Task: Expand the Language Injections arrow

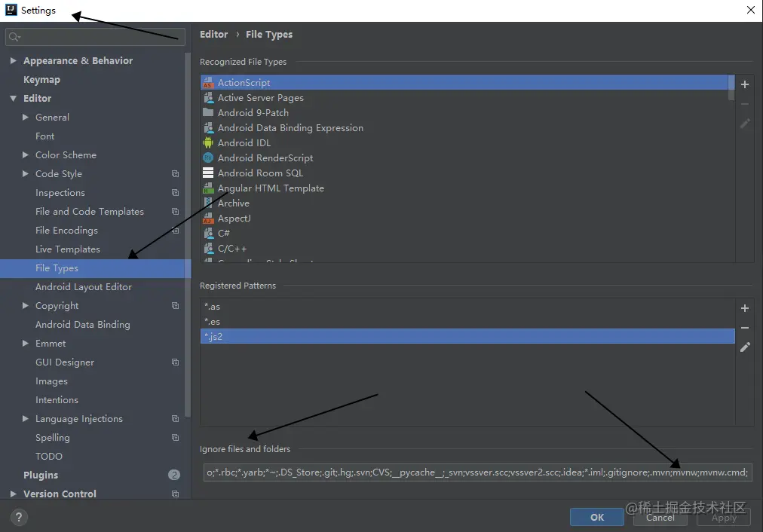Action: (x=26, y=419)
